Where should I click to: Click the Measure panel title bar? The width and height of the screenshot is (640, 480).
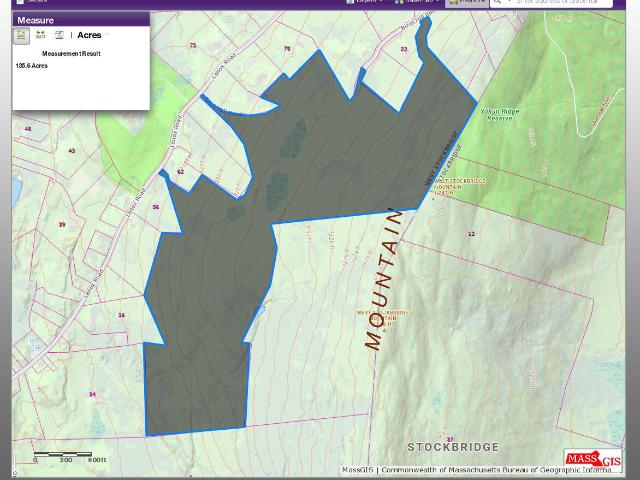[81, 20]
